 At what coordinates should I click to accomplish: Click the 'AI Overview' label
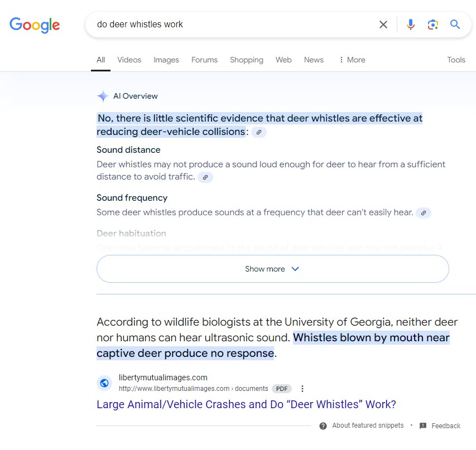136,96
